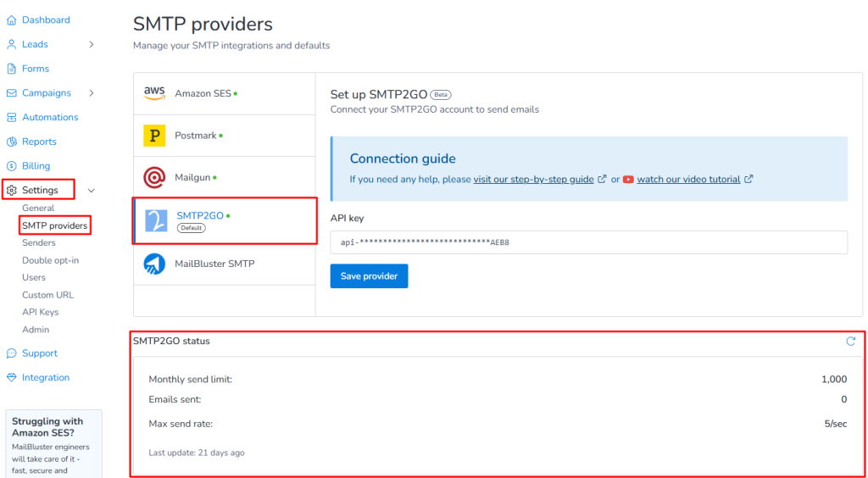Click the Forms document icon
The width and height of the screenshot is (868, 478).
pos(11,69)
